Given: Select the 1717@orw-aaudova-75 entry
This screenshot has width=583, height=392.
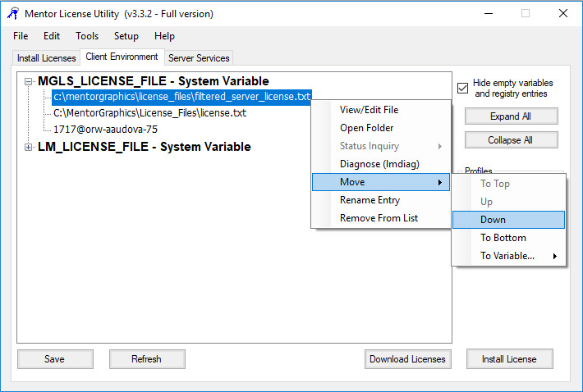Looking at the screenshot, I should [106, 130].
